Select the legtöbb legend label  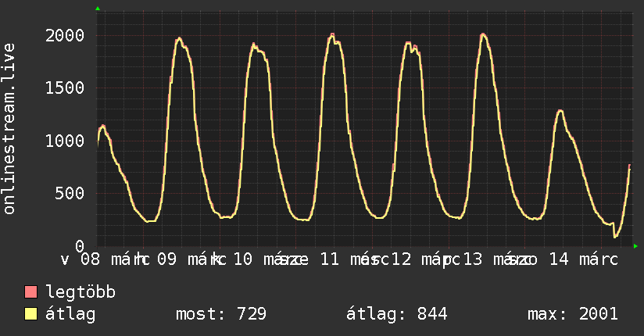click(80, 293)
